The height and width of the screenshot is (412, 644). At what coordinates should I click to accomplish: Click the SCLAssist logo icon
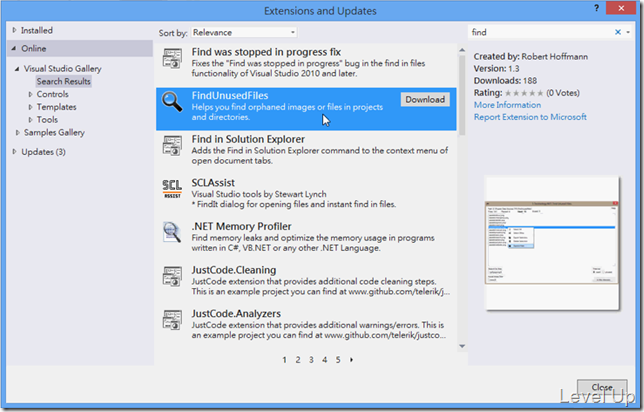(x=172, y=189)
